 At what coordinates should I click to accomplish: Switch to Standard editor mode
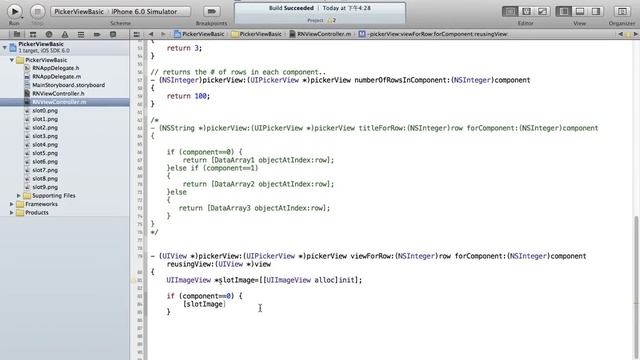click(x=510, y=11)
